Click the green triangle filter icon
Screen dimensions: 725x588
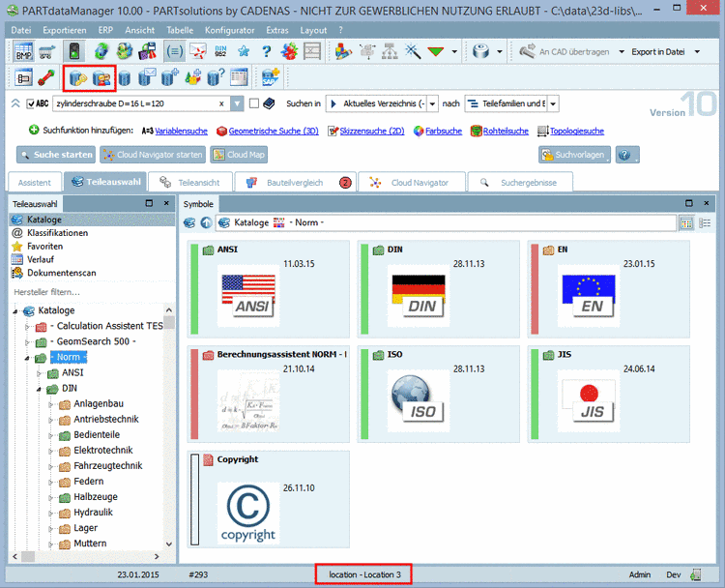pyautogui.click(x=436, y=51)
